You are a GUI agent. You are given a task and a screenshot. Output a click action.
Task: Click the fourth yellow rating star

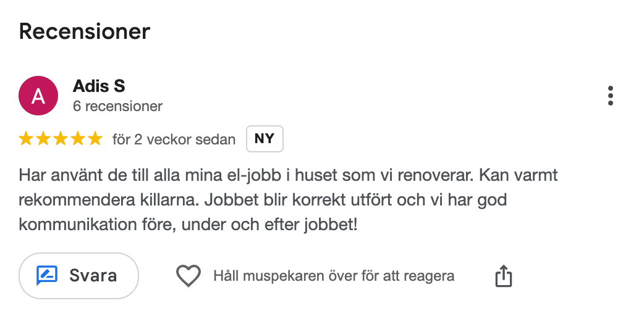78,139
